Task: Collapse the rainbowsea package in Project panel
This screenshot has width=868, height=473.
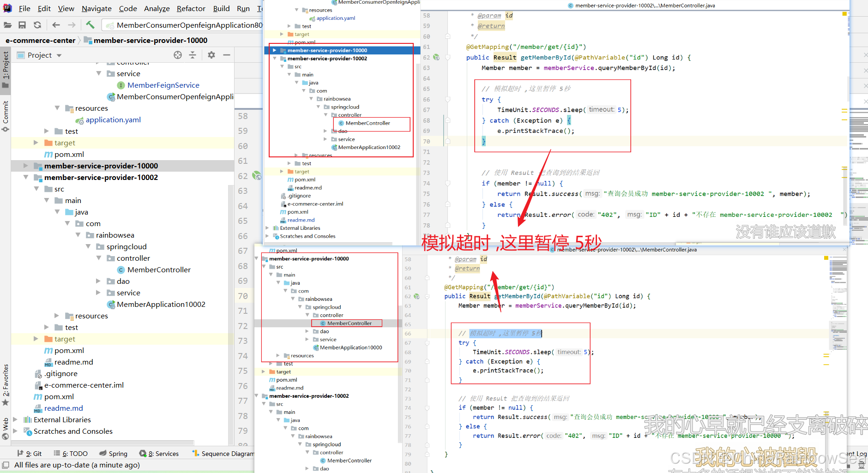Action: click(x=78, y=235)
